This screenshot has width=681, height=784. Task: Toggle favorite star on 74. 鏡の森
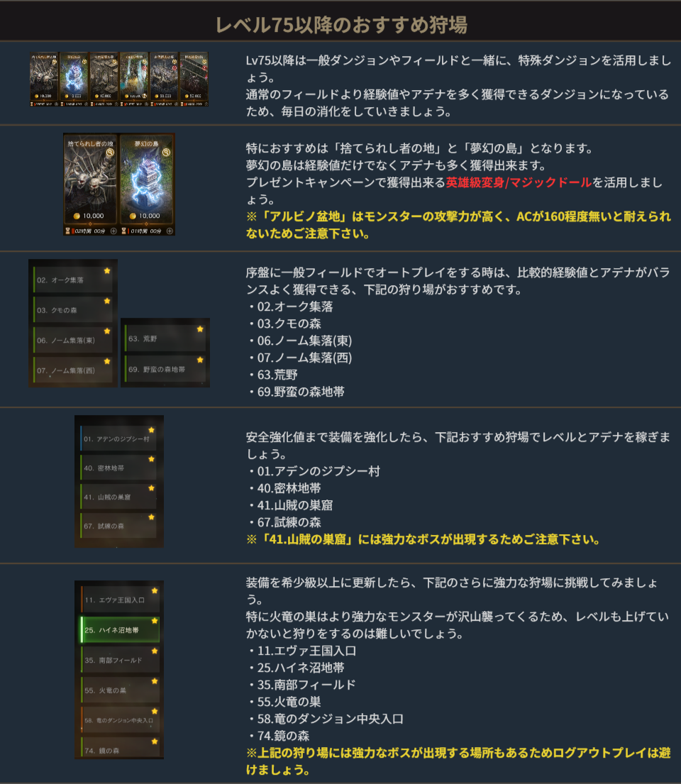pos(155,741)
